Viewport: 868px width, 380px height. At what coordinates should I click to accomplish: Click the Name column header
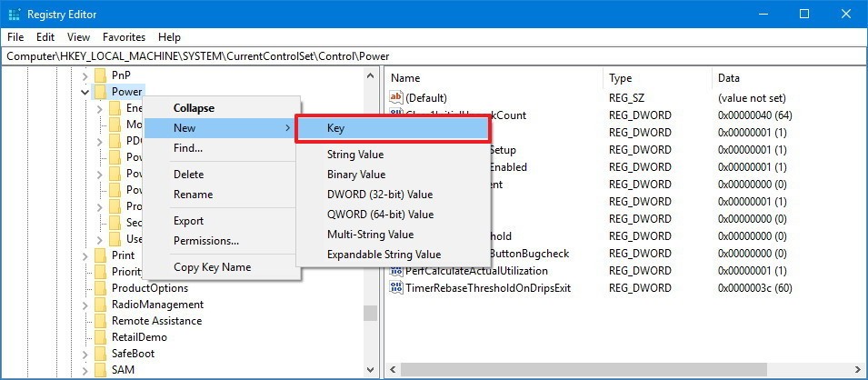click(494, 78)
